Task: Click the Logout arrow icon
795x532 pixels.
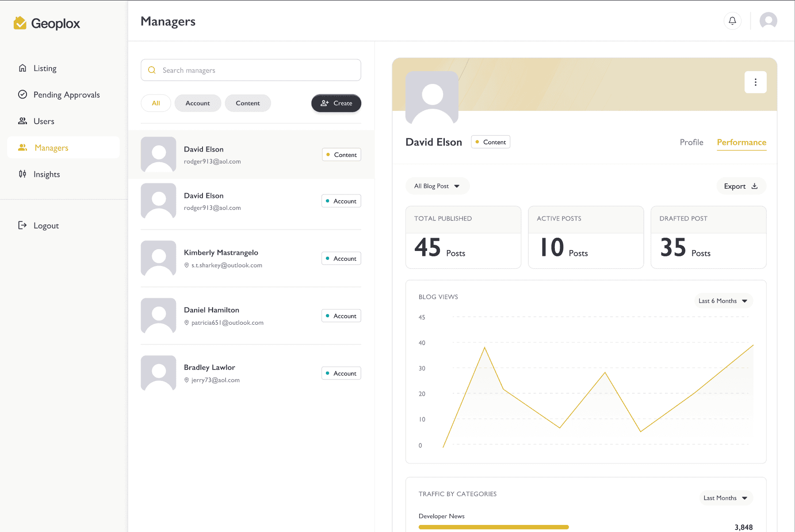Action: coord(23,225)
